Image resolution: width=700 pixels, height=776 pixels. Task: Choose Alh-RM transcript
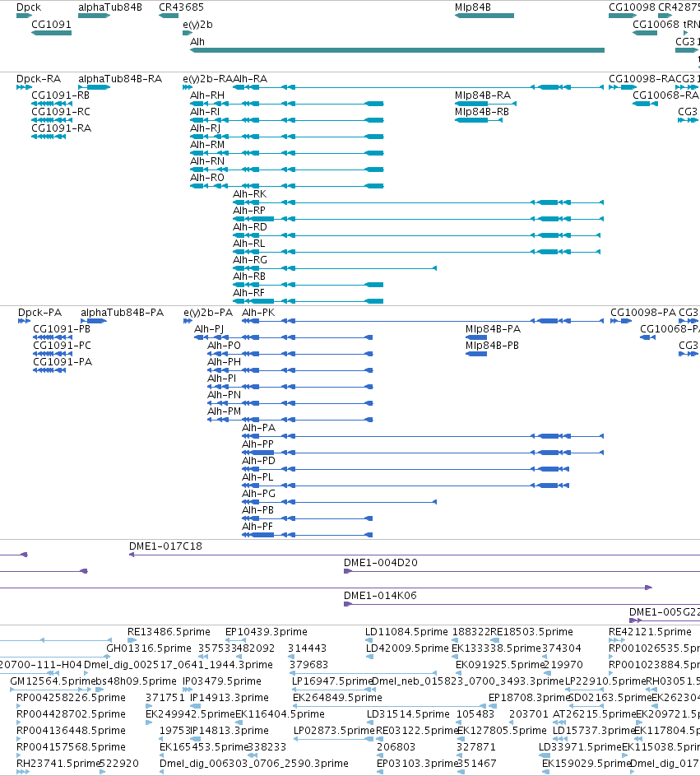[x=287, y=153]
